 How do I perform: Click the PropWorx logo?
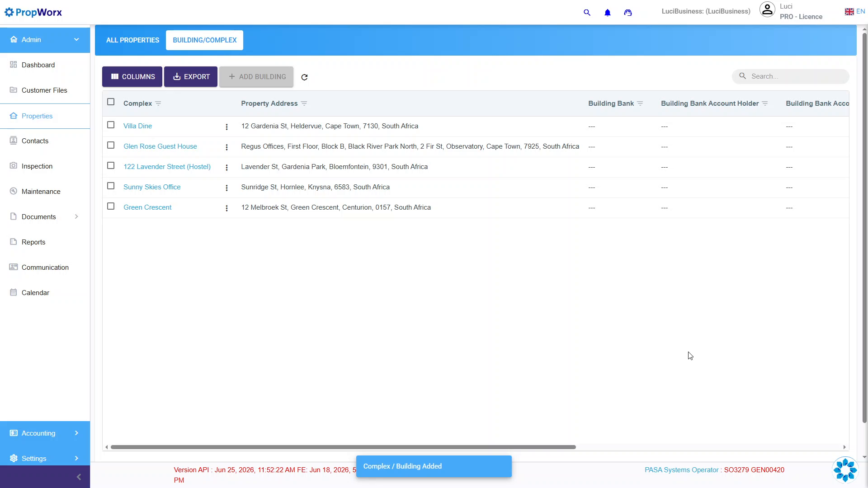point(33,12)
